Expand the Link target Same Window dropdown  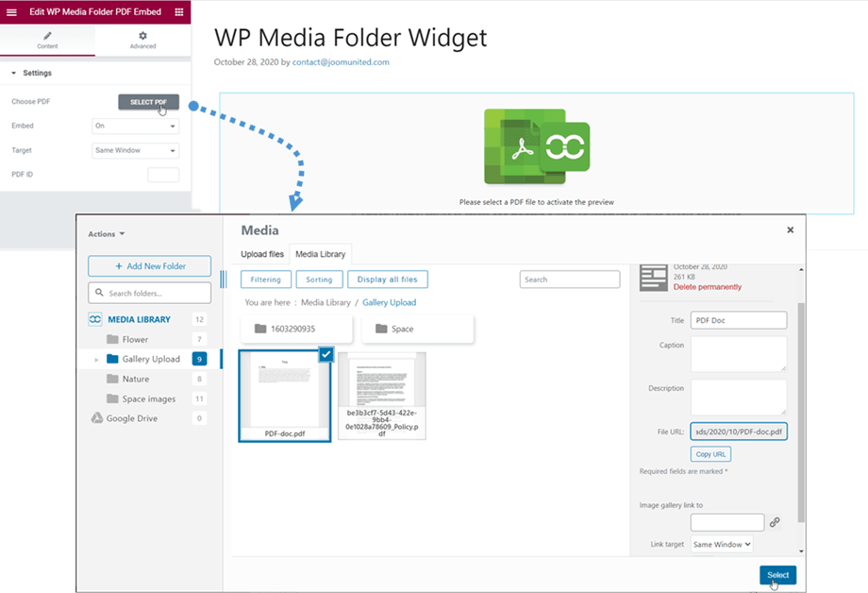click(x=721, y=545)
